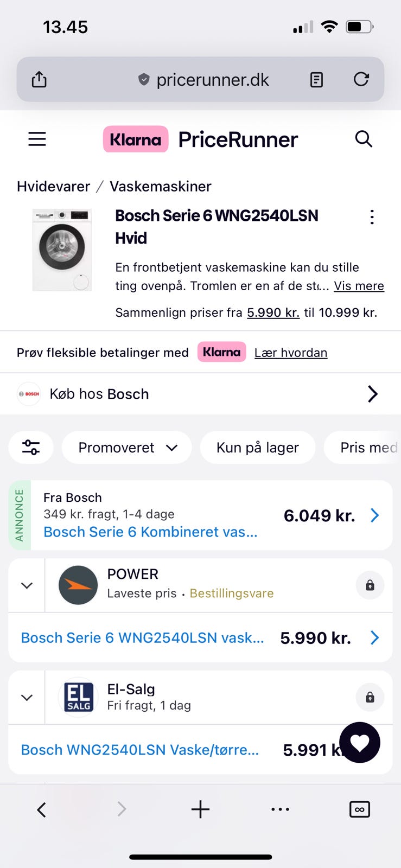Tap the search magnifier icon

(364, 139)
